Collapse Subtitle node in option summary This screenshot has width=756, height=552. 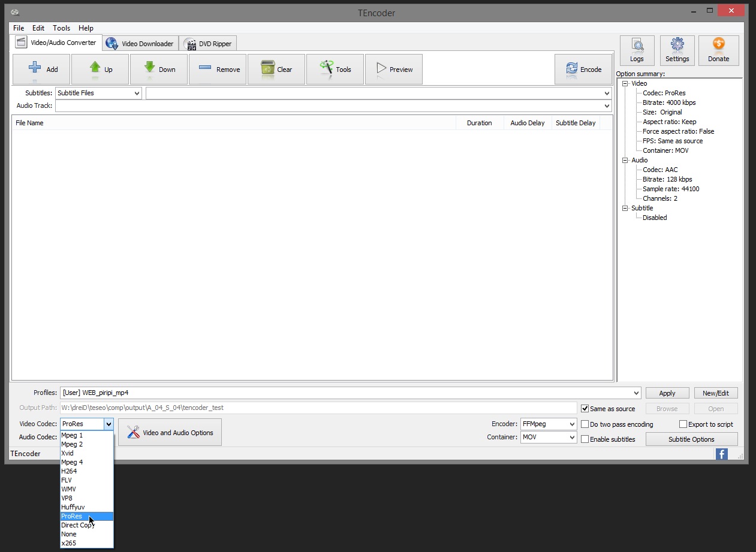click(625, 208)
